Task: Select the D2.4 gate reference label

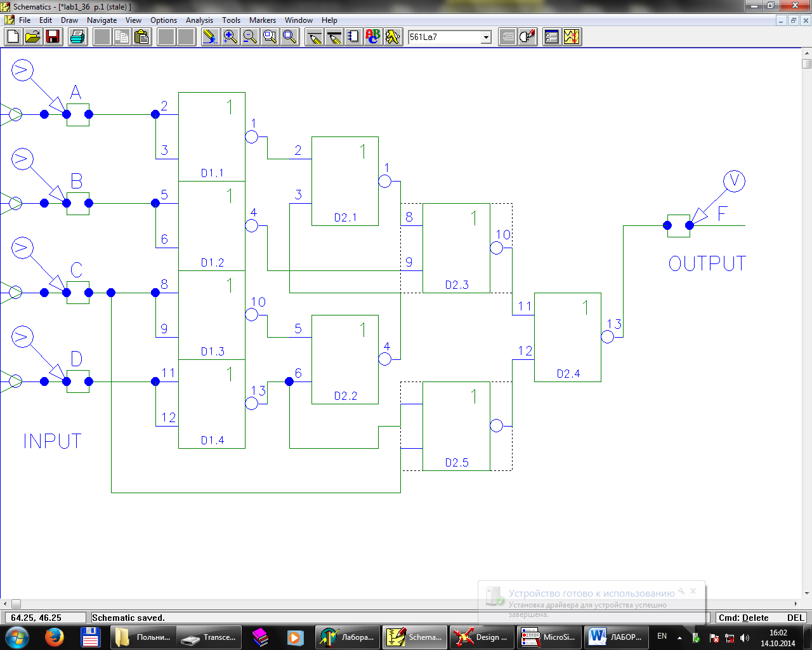Action: pos(568,374)
